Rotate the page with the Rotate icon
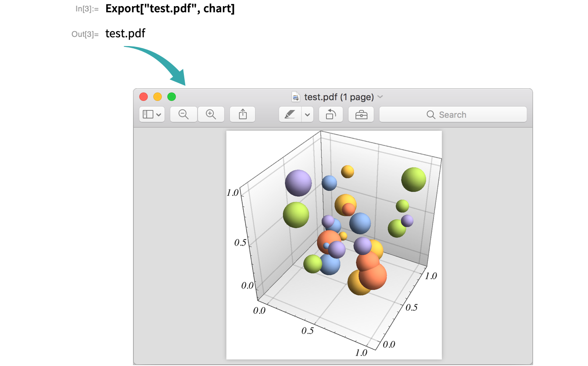 (331, 115)
